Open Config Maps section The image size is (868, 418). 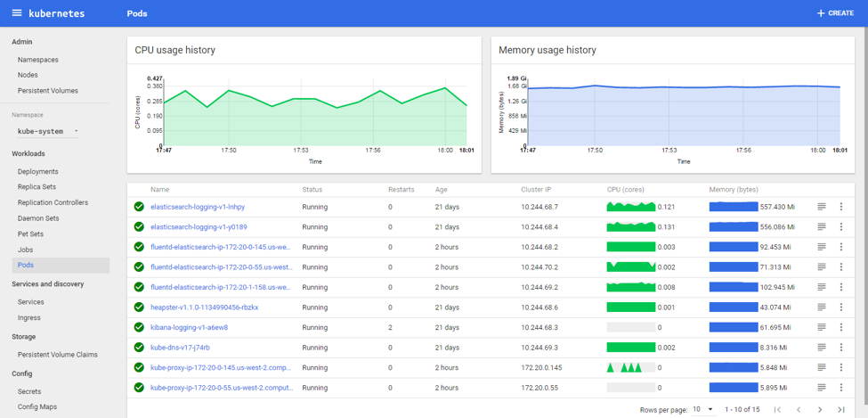click(x=37, y=406)
